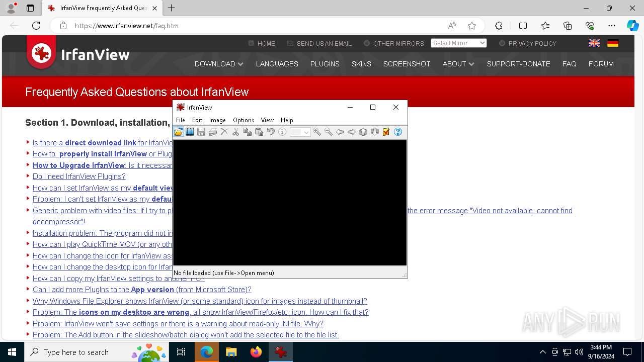Go to the FAQ page link
644x362 pixels.
[x=570, y=64]
